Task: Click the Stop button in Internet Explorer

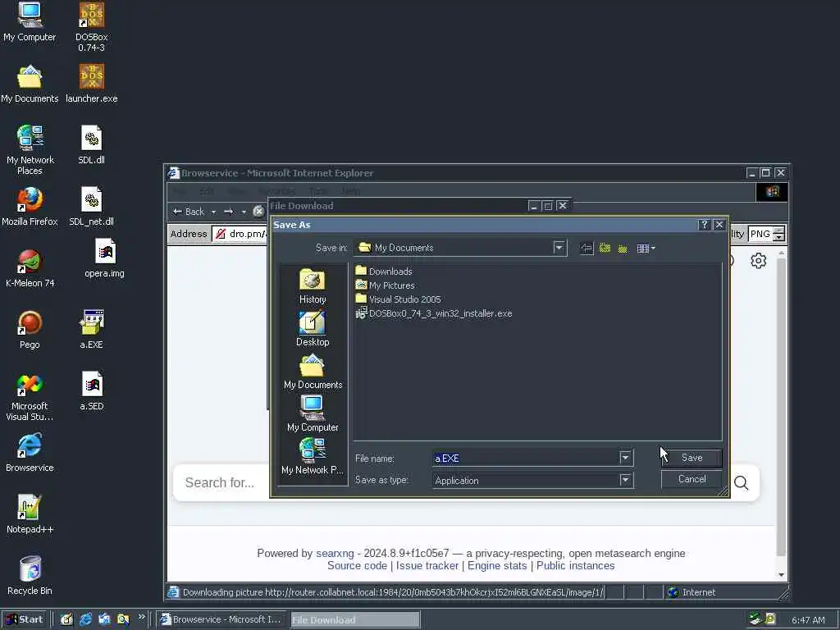Action: (x=258, y=212)
